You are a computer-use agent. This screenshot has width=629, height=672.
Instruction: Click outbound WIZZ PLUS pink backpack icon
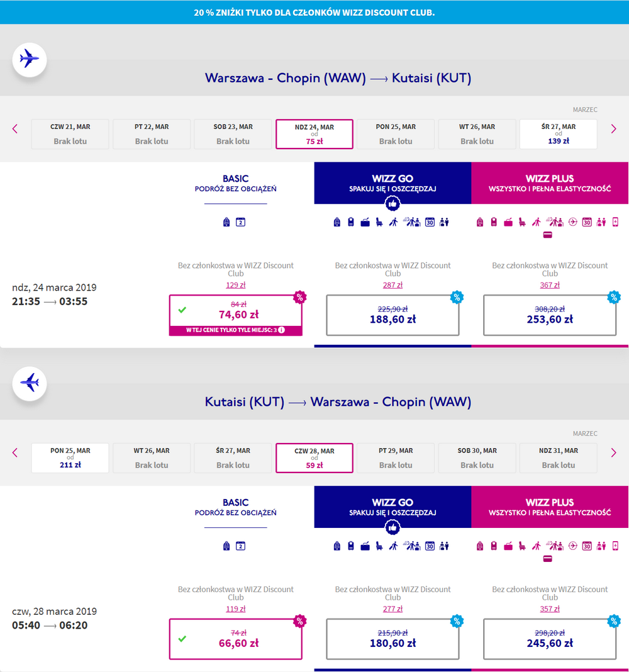pyautogui.click(x=480, y=222)
